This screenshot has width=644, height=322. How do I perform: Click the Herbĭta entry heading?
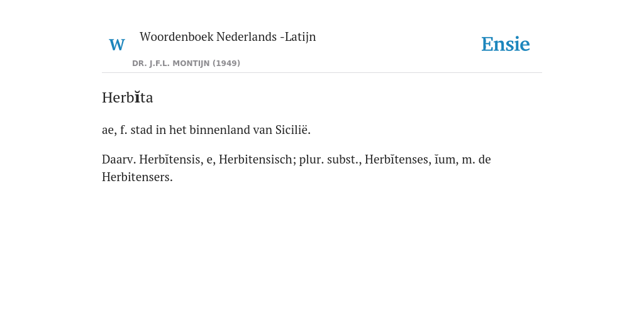(127, 97)
